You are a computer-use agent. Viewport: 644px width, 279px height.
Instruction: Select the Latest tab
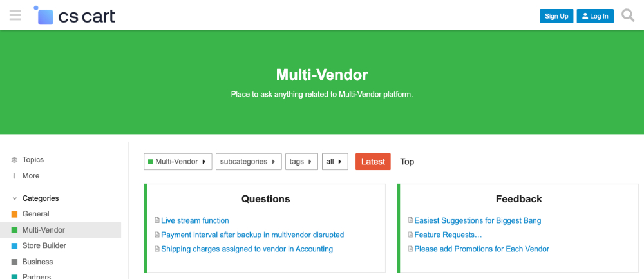(x=373, y=162)
